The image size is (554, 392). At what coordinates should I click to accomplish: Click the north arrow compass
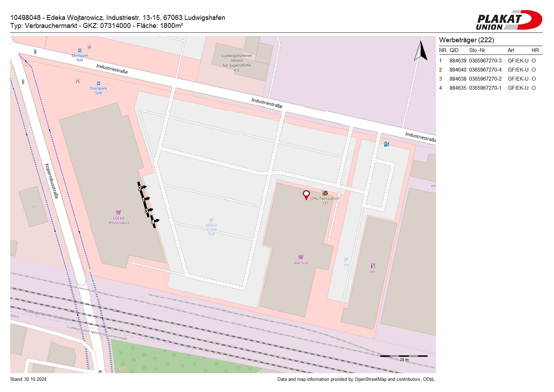click(421, 51)
